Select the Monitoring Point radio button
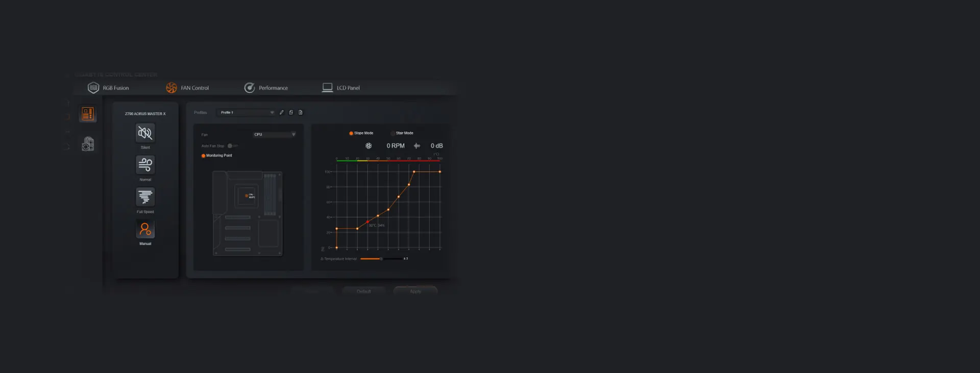 pos(203,156)
